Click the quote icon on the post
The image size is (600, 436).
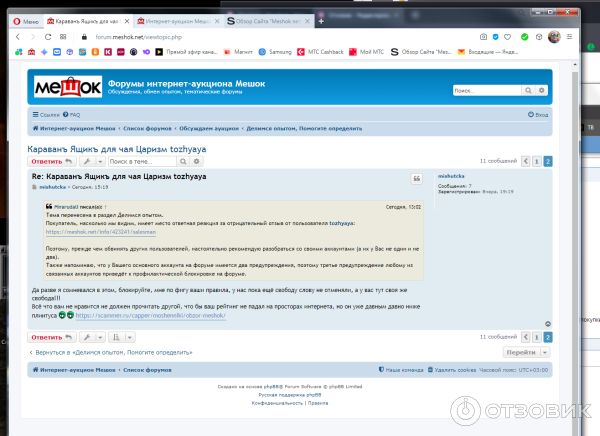click(417, 178)
